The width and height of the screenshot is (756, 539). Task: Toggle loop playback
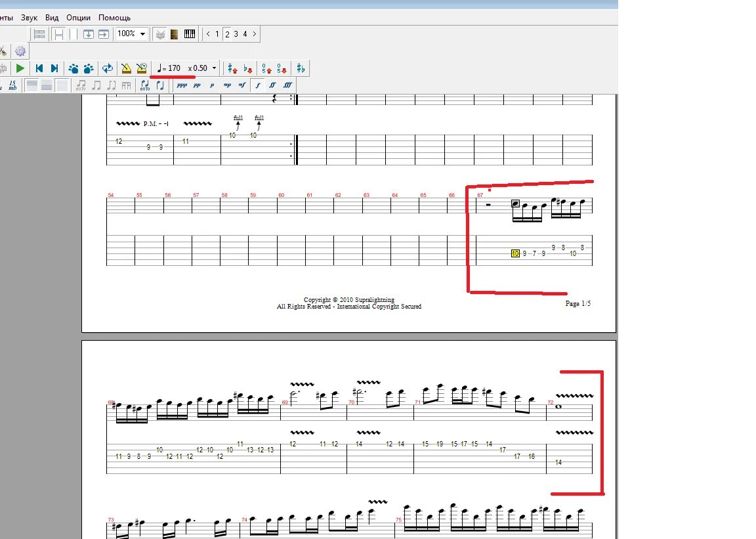click(x=108, y=68)
